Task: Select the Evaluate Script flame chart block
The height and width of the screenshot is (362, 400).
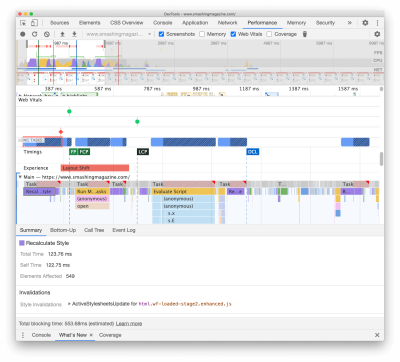Action: pos(183,191)
